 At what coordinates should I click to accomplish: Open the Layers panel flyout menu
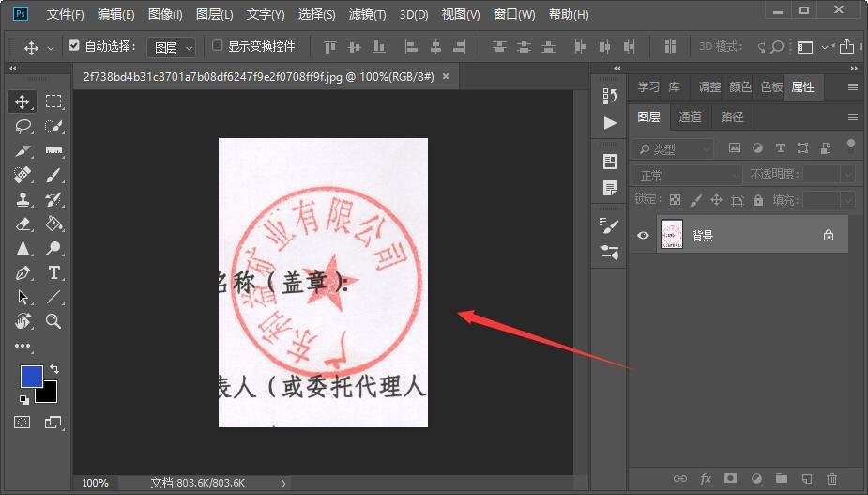852,117
